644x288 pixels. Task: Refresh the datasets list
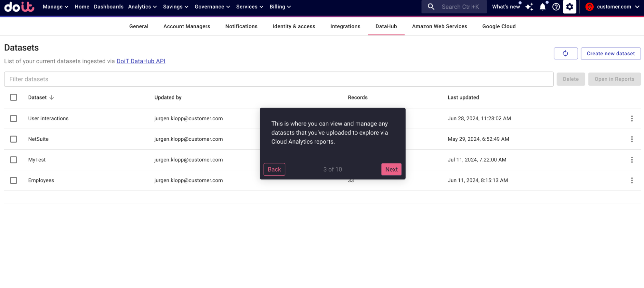coord(566,53)
